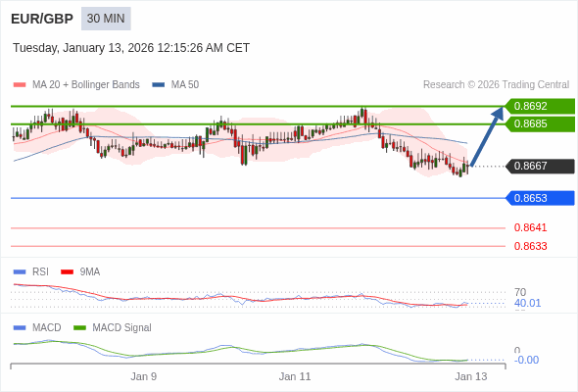Click the 'MACD Signal' legend label
This screenshot has width=578, height=392.
(x=122, y=328)
